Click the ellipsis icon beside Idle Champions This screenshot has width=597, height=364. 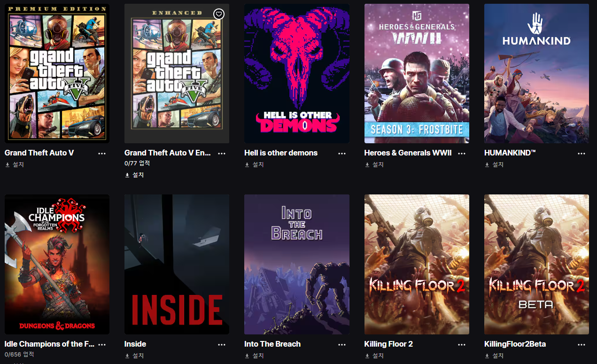(102, 344)
